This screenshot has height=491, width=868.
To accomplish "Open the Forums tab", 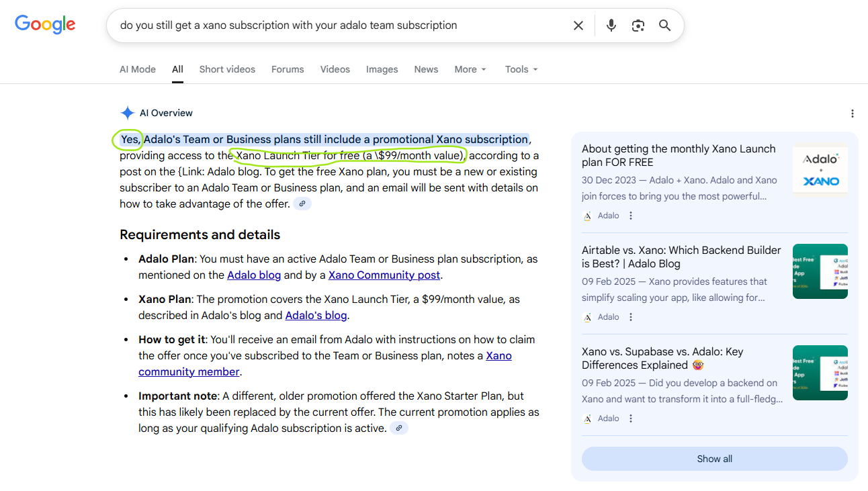I will 288,69.
